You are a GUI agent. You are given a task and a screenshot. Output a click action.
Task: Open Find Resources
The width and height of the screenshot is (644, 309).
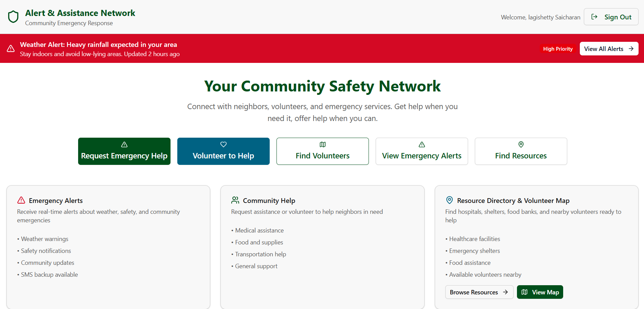point(521,151)
